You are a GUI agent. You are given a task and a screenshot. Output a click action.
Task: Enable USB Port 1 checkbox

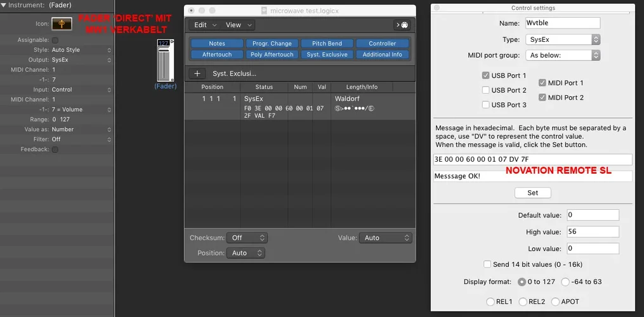485,75
